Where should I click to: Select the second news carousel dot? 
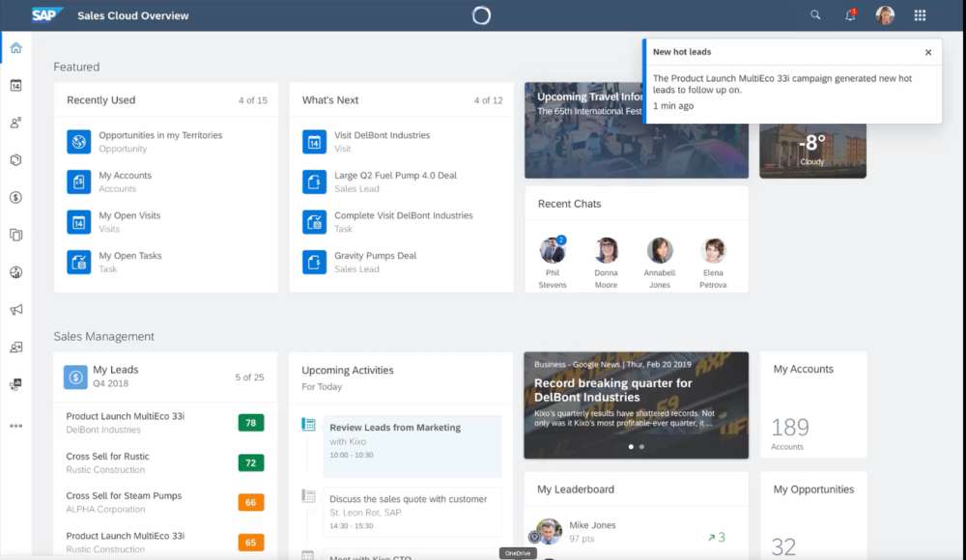point(642,447)
